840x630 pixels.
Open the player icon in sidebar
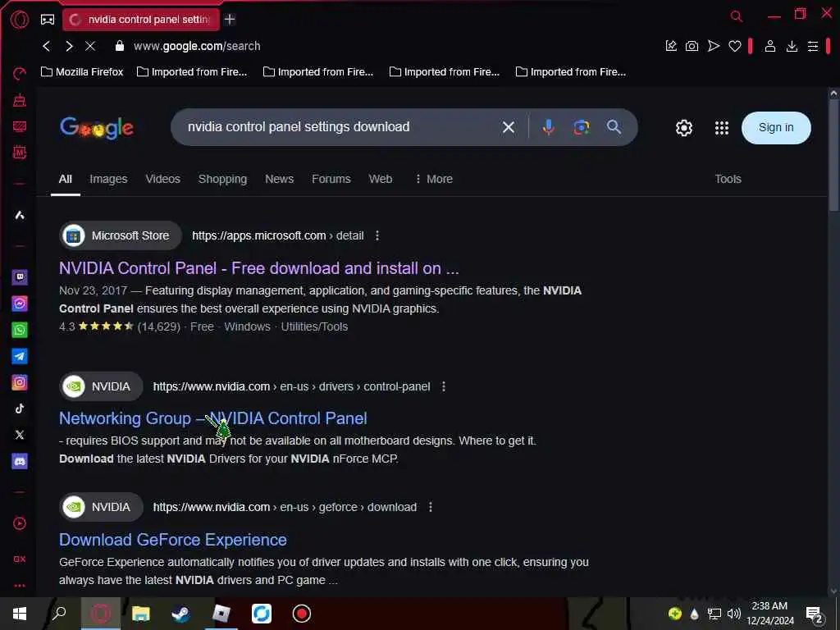click(x=20, y=523)
